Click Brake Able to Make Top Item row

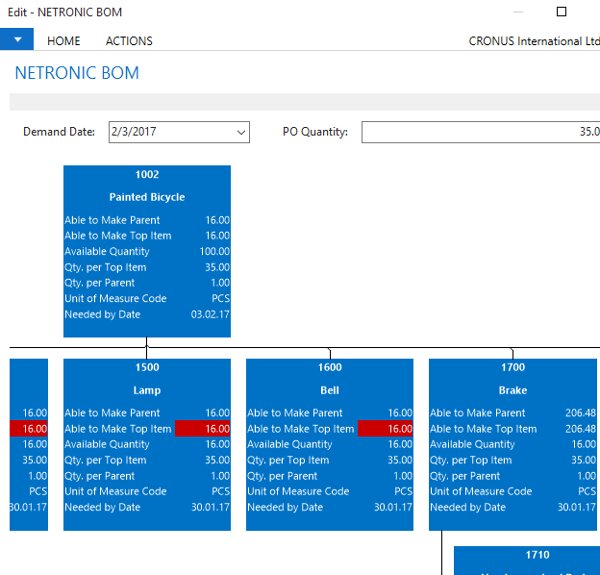[x=513, y=429]
